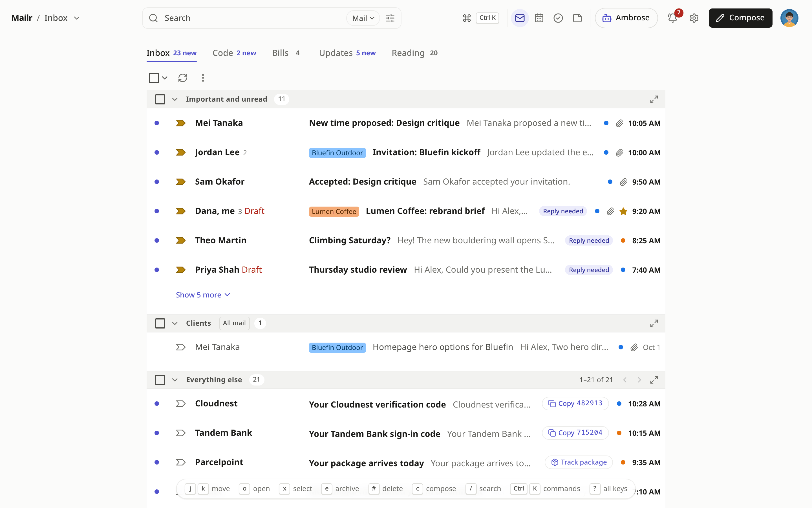Refresh the inbox list
812x508 pixels.
coord(182,78)
